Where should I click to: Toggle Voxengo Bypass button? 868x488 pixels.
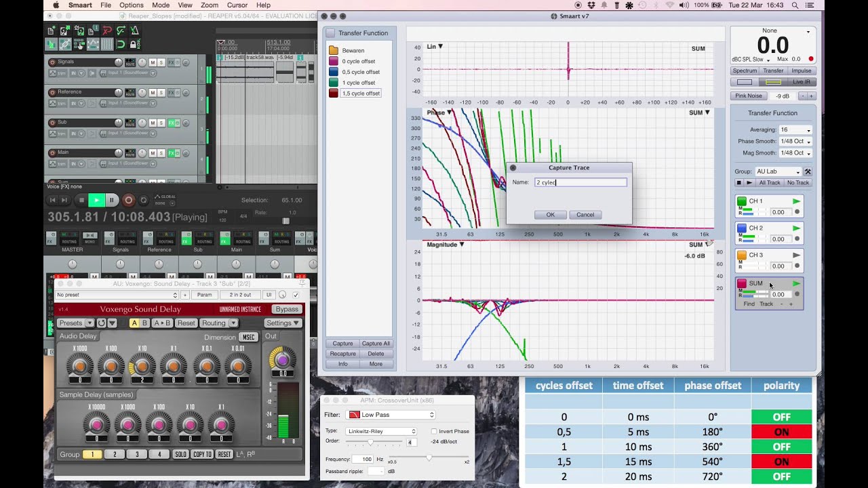287,309
